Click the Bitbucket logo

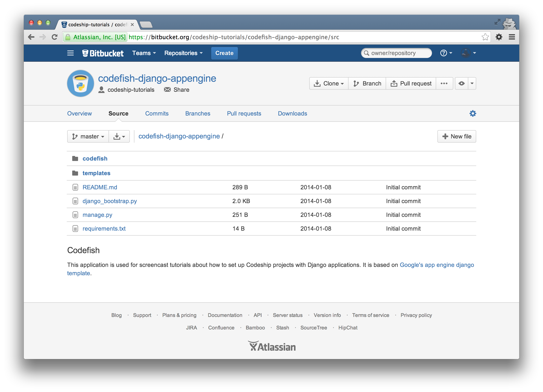click(x=103, y=53)
